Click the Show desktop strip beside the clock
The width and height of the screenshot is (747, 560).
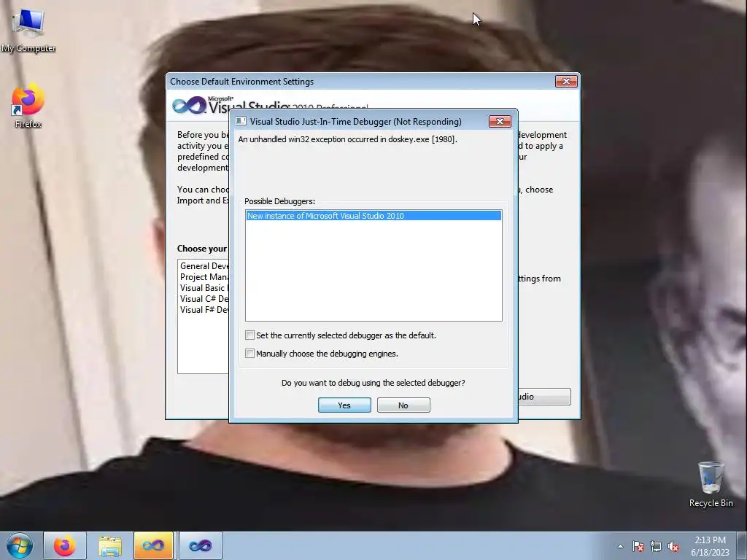[x=743, y=546]
